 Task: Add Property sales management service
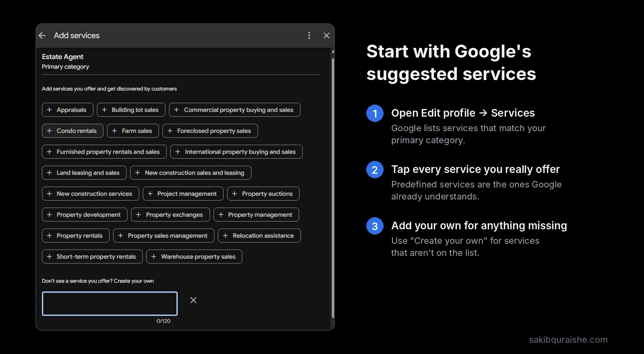(x=164, y=235)
